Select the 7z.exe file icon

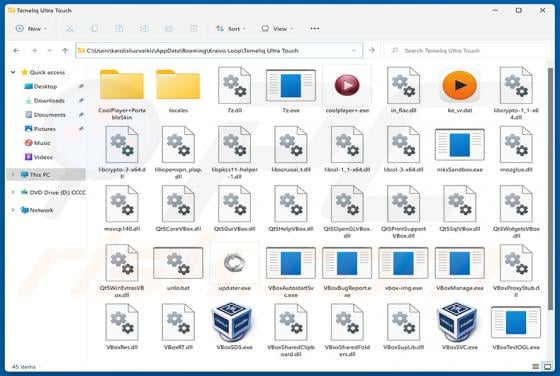click(x=291, y=85)
